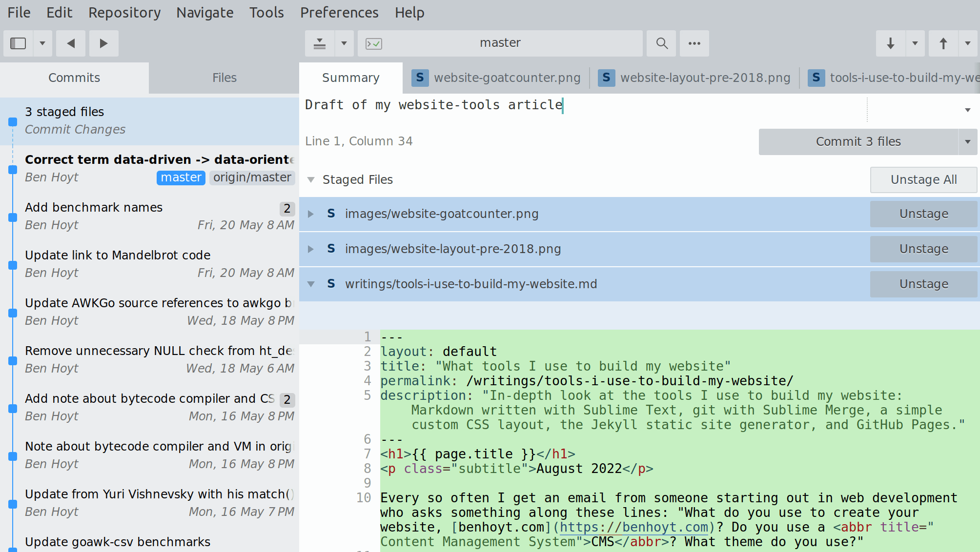Navigate forward using the right arrow icon
This screenshot has height=552, width=980.
103,43
